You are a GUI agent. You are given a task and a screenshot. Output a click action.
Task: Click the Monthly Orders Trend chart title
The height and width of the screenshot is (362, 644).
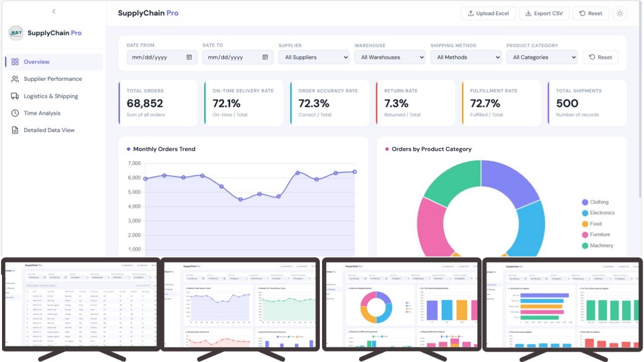(164, 149)
